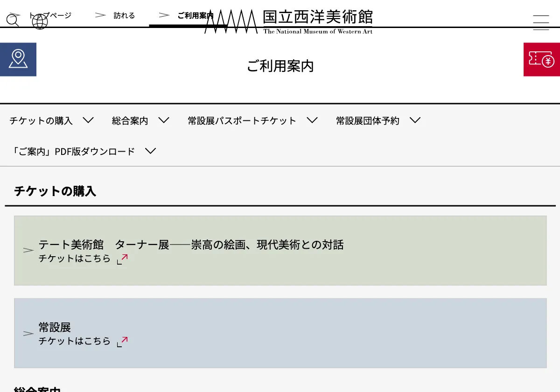The image size is (560, 392).
Task: Click external link icon under ターナー展 ticket
Action: [x=122, y=259]
